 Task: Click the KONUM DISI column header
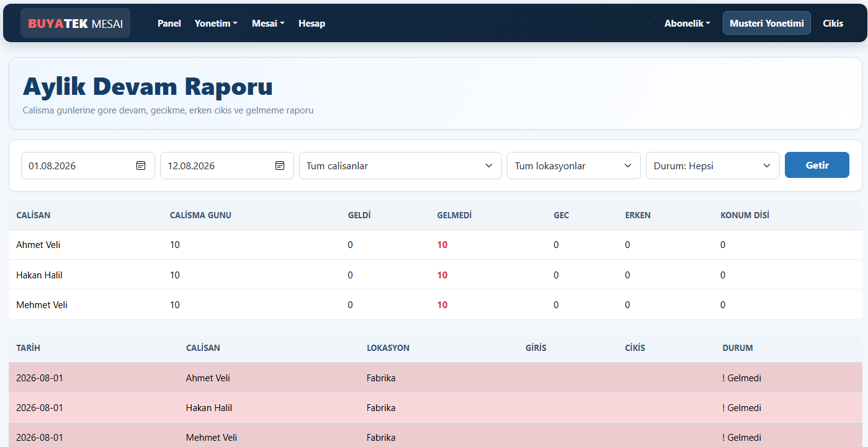click(x=745, y=215)
